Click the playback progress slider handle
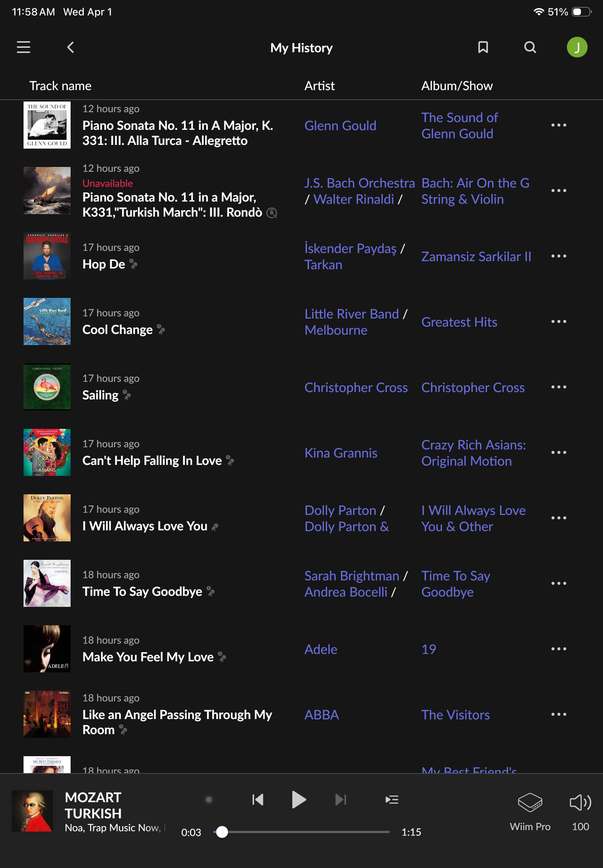Screen dimensions: 603x868 coord(222,832)
